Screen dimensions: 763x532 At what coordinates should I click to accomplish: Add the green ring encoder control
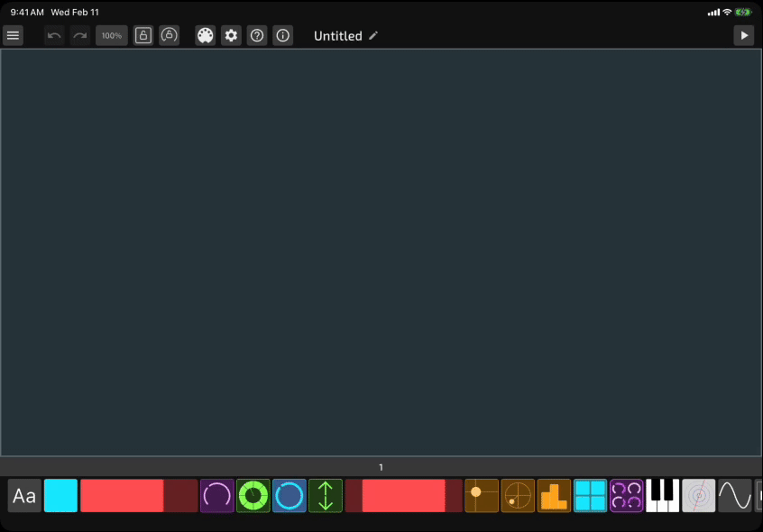[253, 496]
